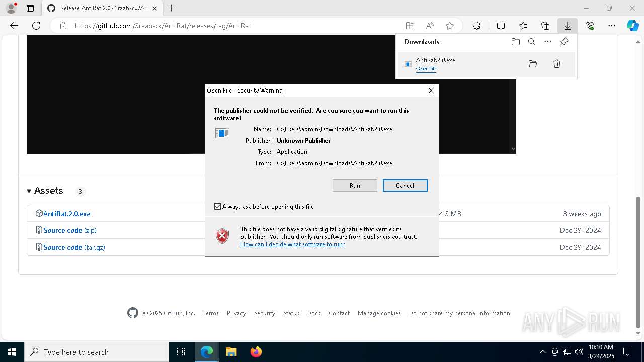Open footer Security link
Screen dimensions: 644x362
click(x=265, y=313)
